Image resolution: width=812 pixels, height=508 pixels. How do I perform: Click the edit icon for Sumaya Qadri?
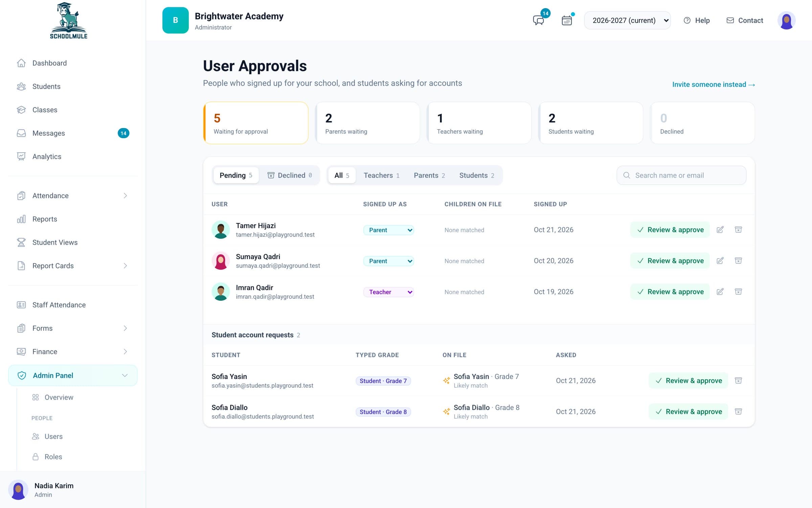[720, 261]
